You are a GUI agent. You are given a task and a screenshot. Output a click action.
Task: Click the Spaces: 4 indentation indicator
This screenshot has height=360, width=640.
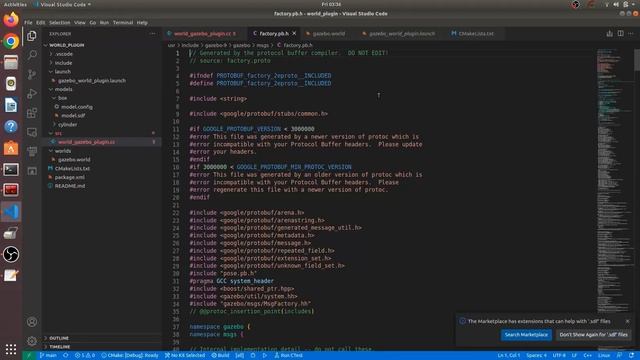click(536, 356)
